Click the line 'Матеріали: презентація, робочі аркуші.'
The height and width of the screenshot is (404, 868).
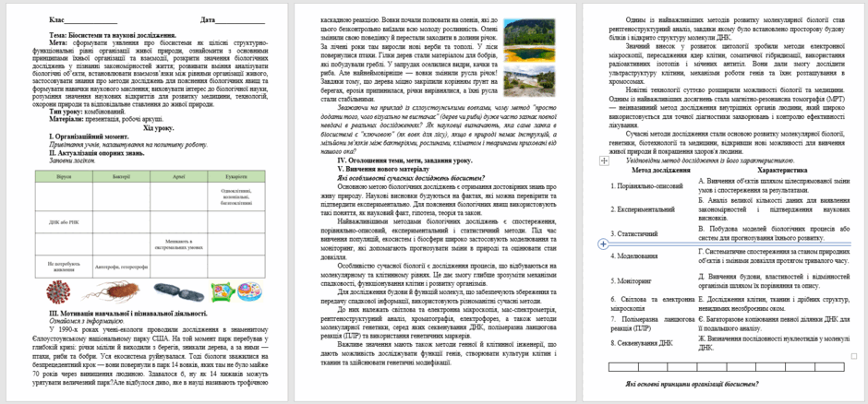point(106,119)
